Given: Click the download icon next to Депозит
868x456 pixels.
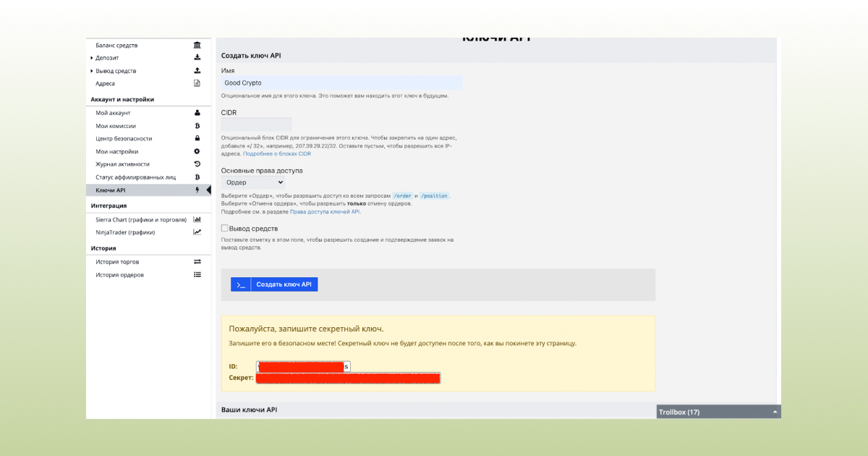Looking at the screenshot, I should (197, 58).
